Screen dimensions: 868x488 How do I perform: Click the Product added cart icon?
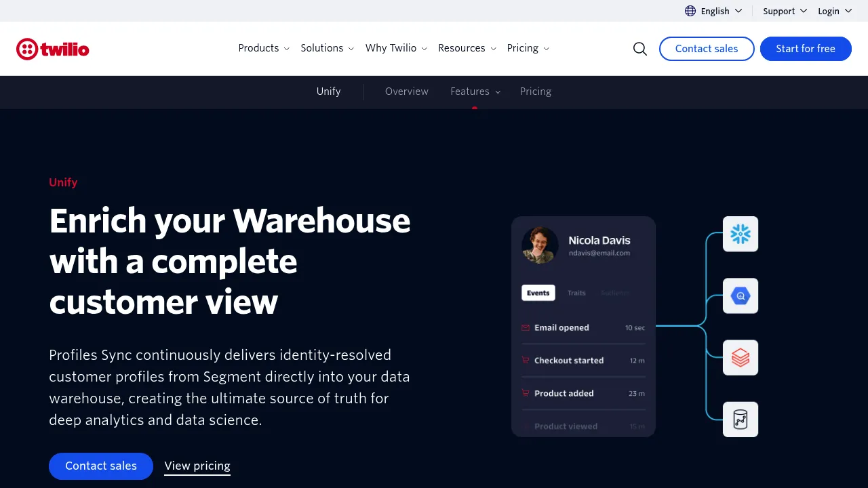526,393
